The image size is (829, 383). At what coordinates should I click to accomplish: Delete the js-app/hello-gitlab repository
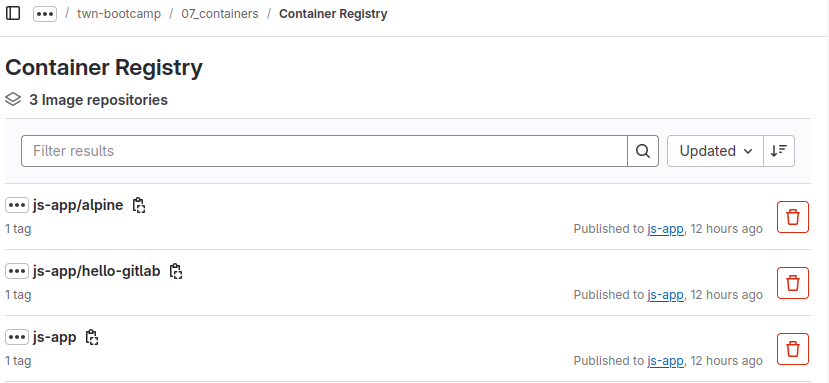point(793,283)
